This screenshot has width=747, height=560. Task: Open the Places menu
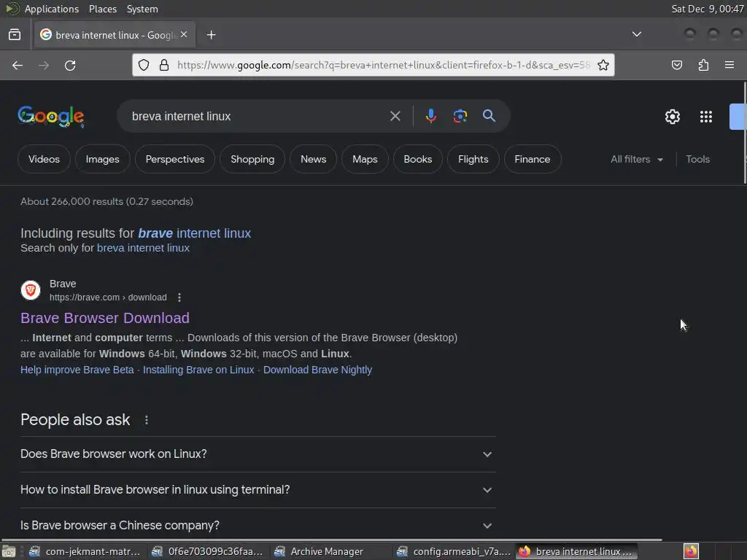click(102, 9)
